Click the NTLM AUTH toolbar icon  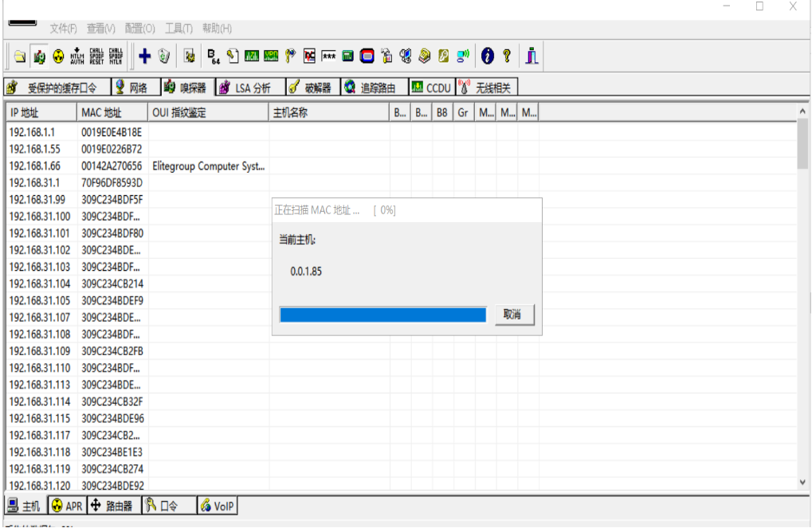(x=77, y=56)
